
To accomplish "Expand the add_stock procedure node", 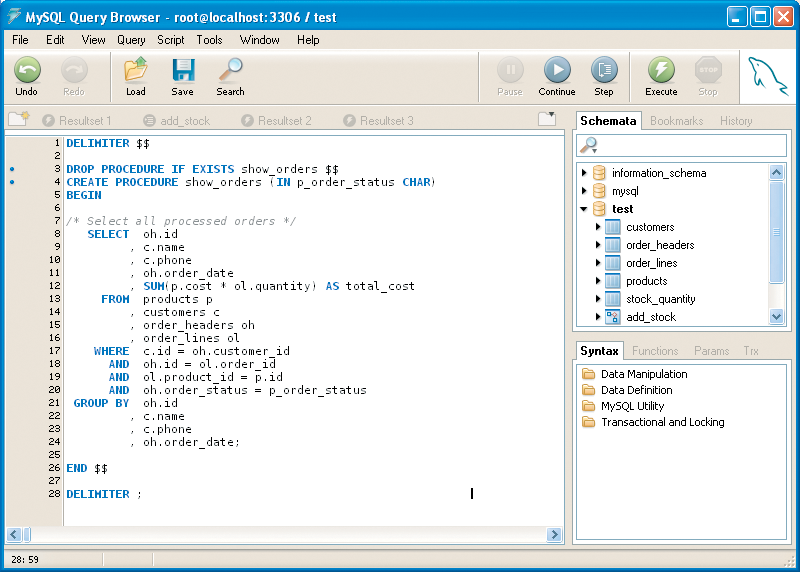I will [598, 316].
